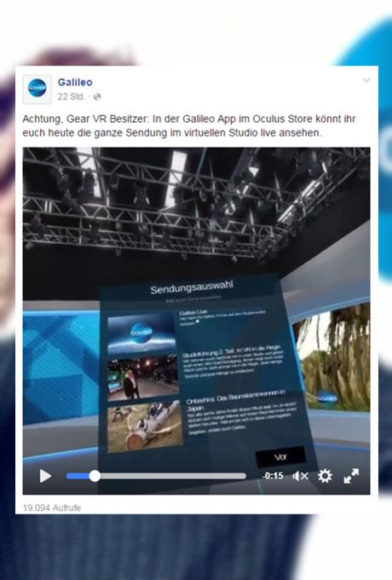Open the 22 Std. timestamp link
392x580 pixels.
coord(71,96)
